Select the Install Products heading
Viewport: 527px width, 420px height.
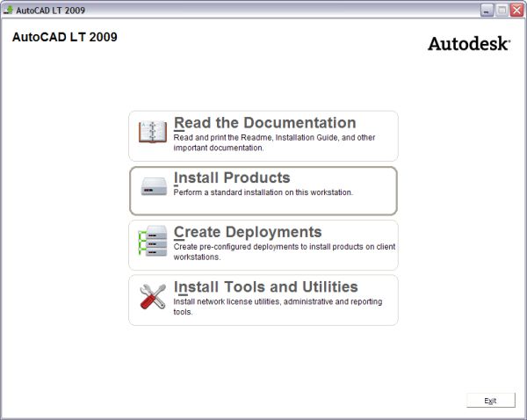(232, 177)
